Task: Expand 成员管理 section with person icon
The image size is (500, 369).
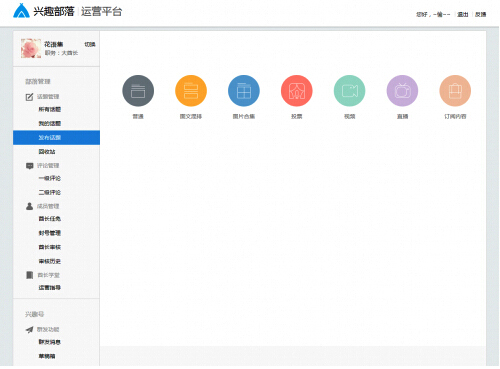Action: (x=43, y=206)
